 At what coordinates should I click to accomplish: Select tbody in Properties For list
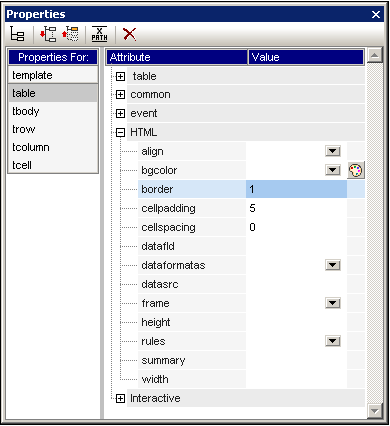click(53, 111)
